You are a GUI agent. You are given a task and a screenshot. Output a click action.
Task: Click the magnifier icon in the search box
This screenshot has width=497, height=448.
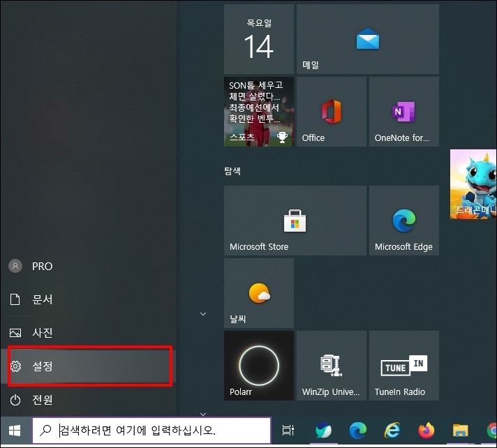coord(45,431)
